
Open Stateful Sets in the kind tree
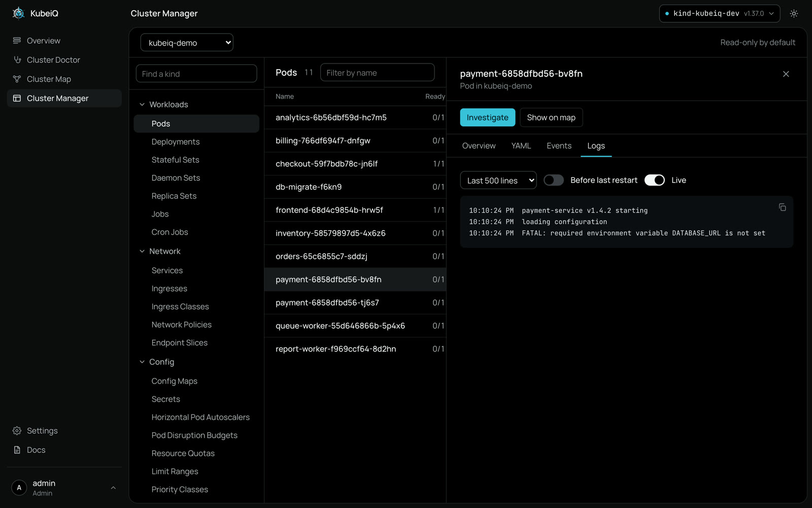point(196,160)
